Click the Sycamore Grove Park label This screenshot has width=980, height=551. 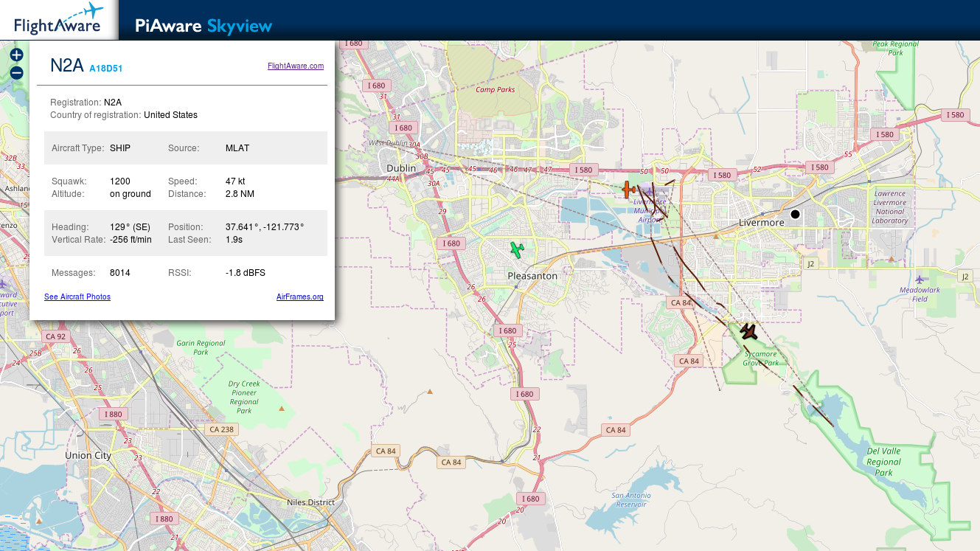click(x=761, y=358)
